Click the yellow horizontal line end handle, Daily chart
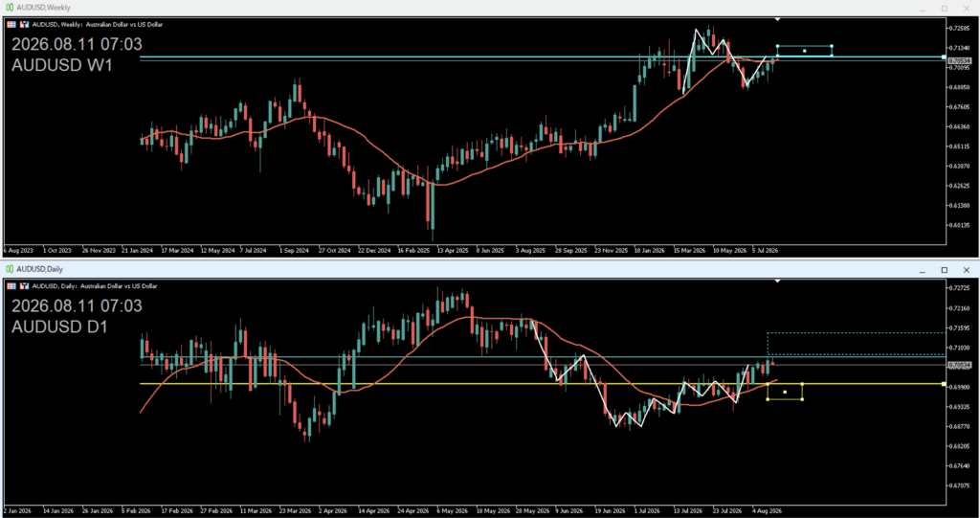 click(944, 384)
